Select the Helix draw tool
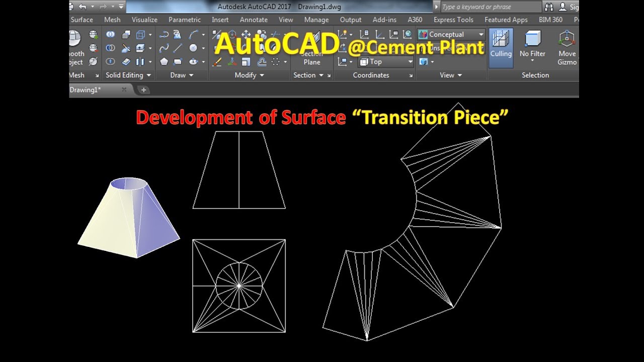644x362 pixels. click(178, 35)
